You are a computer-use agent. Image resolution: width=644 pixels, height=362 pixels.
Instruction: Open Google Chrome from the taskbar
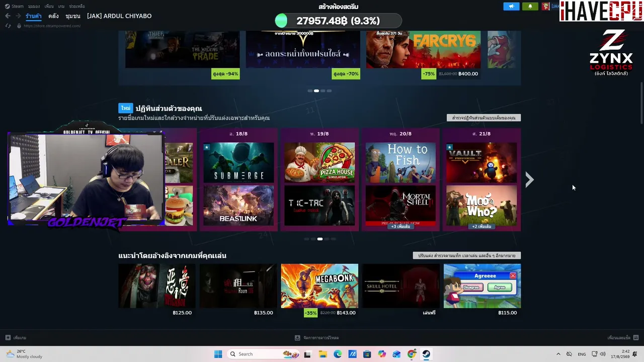coord(412,354)
